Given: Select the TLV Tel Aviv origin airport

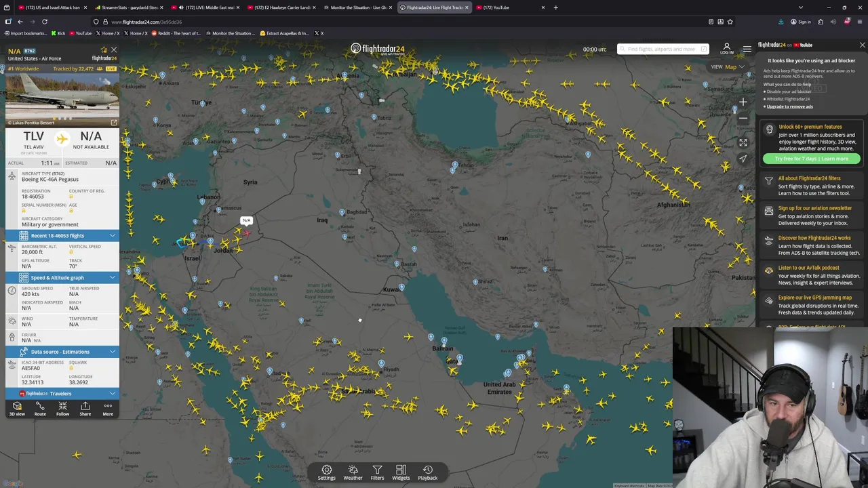Looking at the screenshot, I should [x=33, y=140].
